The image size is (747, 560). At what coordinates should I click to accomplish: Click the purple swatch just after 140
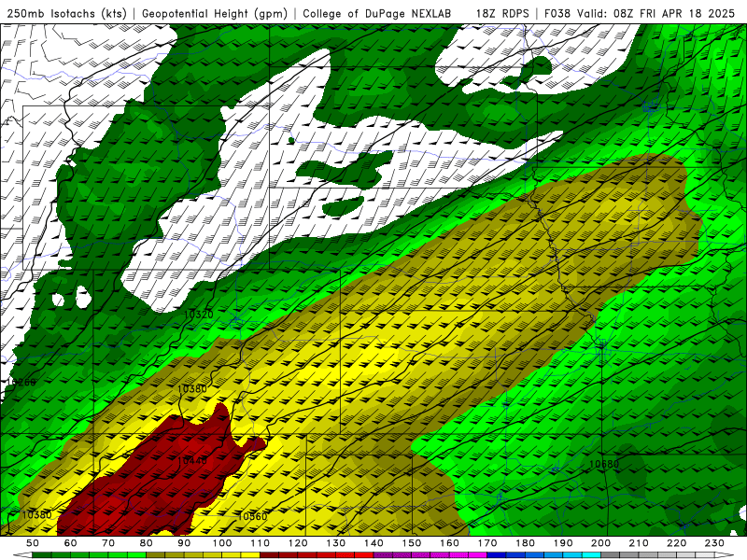click(383, 555)
